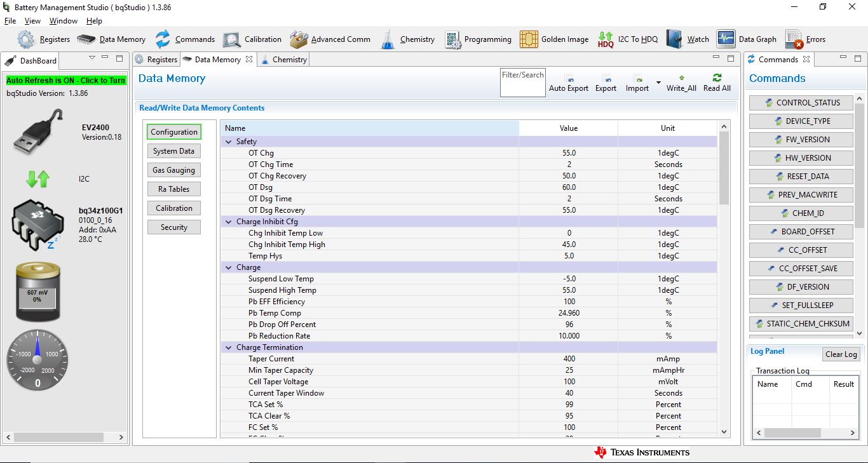Open the Golden Image toolbar icon
Image resolution: width=868 pixels, height=463 pixels.
coord(529,39)
